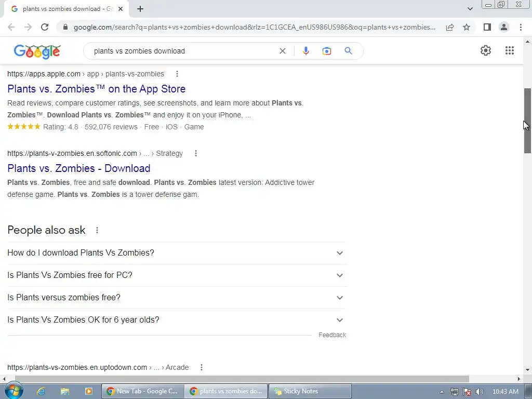Open Windows Explorer folder from taskbar

65,391
